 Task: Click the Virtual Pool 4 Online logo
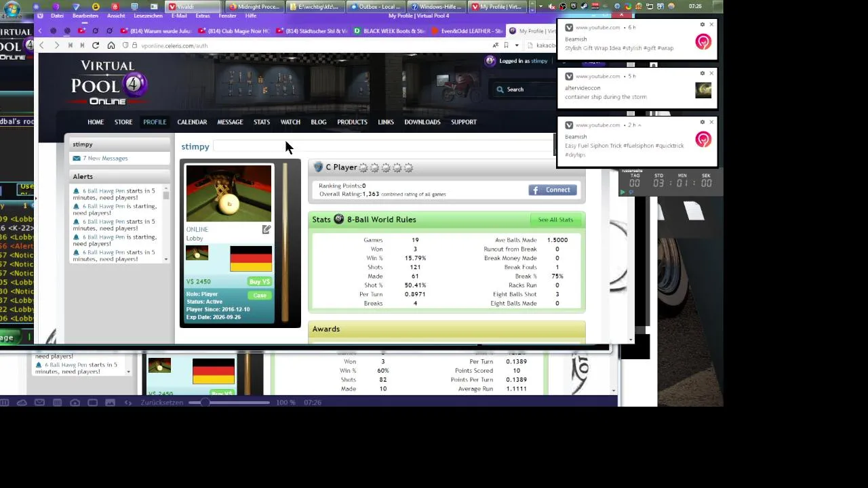pos(108,83)
